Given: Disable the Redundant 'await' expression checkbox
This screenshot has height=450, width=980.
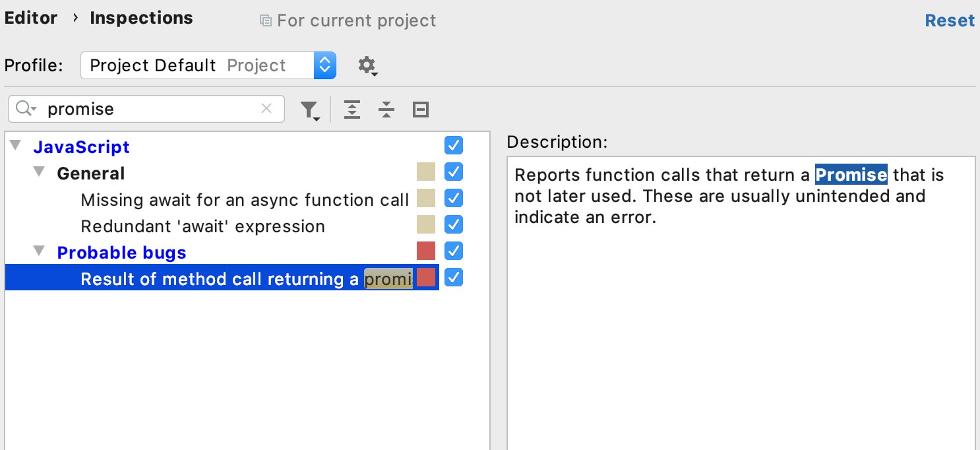Looking at the screenshot, I should pos(454,225).
